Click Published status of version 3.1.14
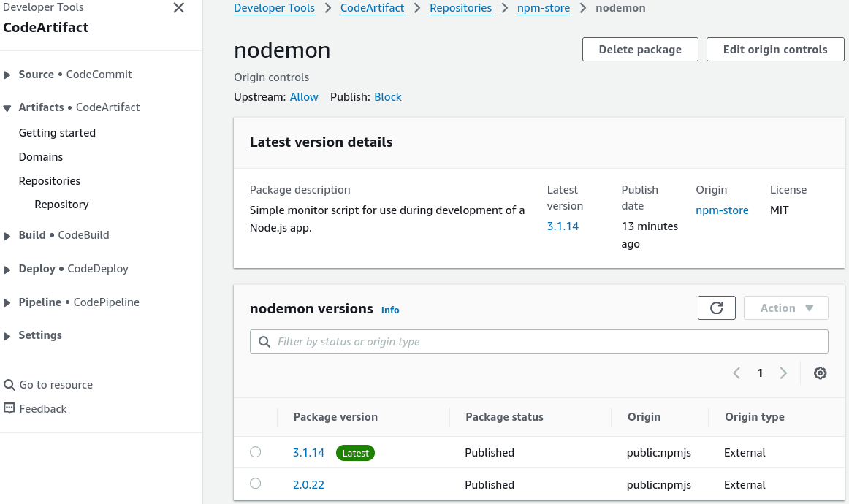This screenshot has height=504, width=849. (490, 453)
